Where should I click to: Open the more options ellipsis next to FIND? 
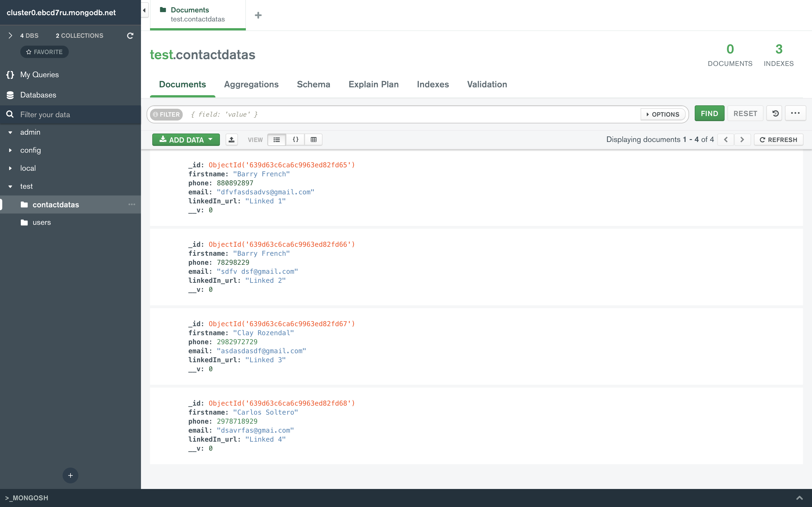[x=796, y=113]
